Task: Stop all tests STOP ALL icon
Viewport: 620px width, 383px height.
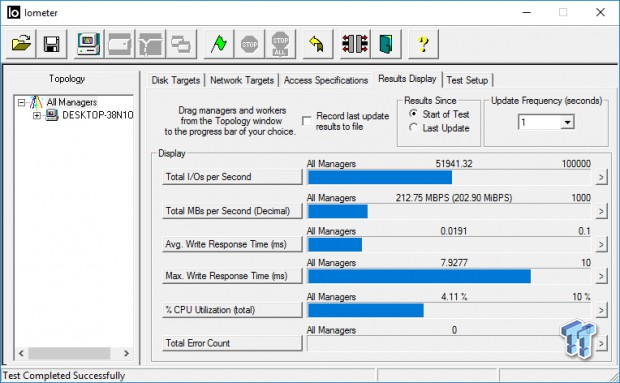Action: [x=280, y=43]
